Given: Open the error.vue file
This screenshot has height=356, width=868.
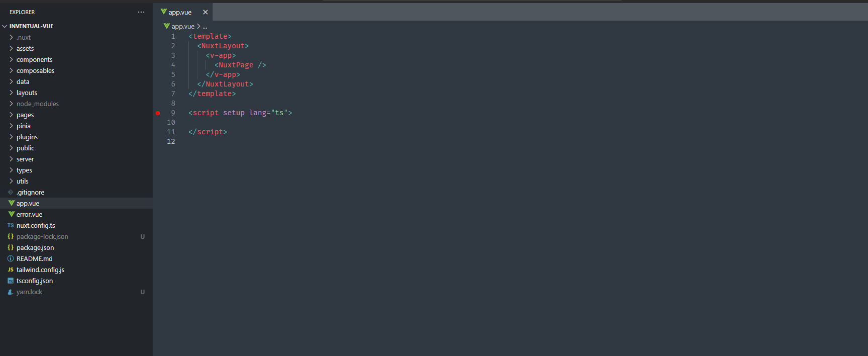Looking at the screenshot, I should [29, 214].
